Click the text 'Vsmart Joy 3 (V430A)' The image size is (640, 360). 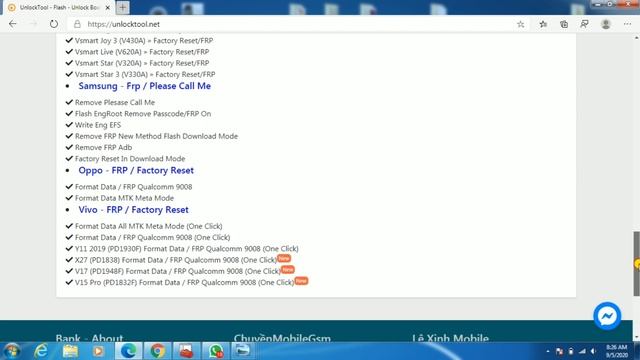[x=110, y=40]
